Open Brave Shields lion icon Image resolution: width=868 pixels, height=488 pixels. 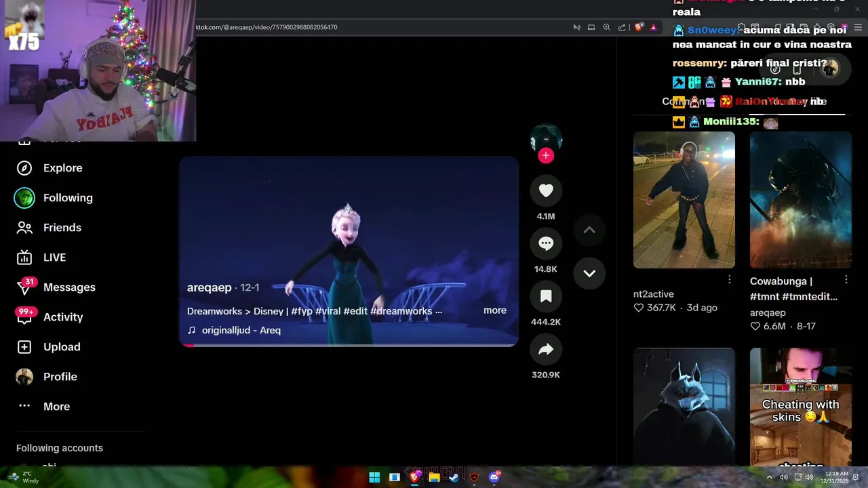click(639, 27)
